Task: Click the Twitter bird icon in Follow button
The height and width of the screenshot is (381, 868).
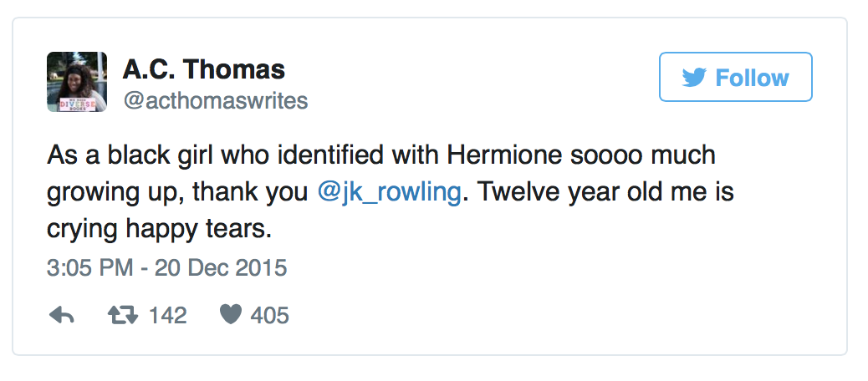Action: click(693, 78)
